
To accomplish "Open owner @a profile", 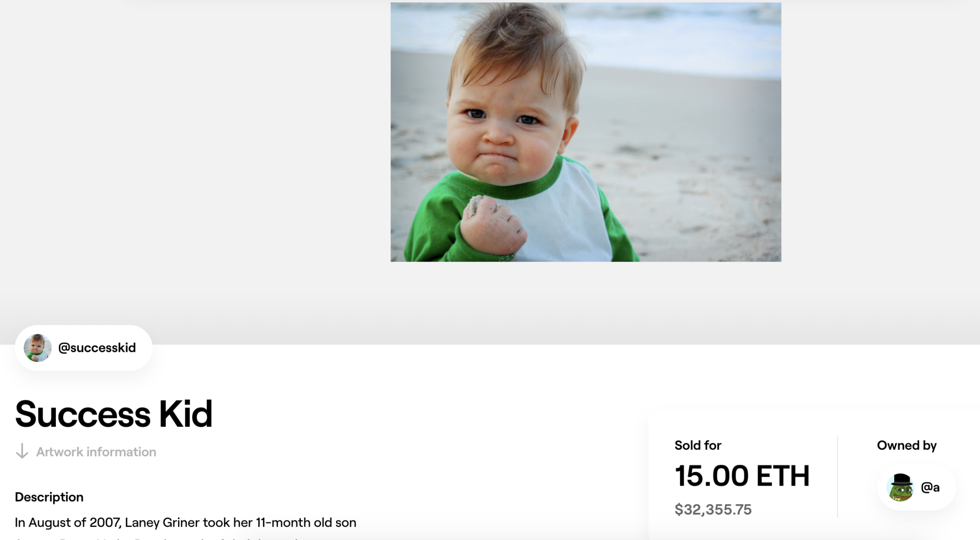I will point(930,488).
